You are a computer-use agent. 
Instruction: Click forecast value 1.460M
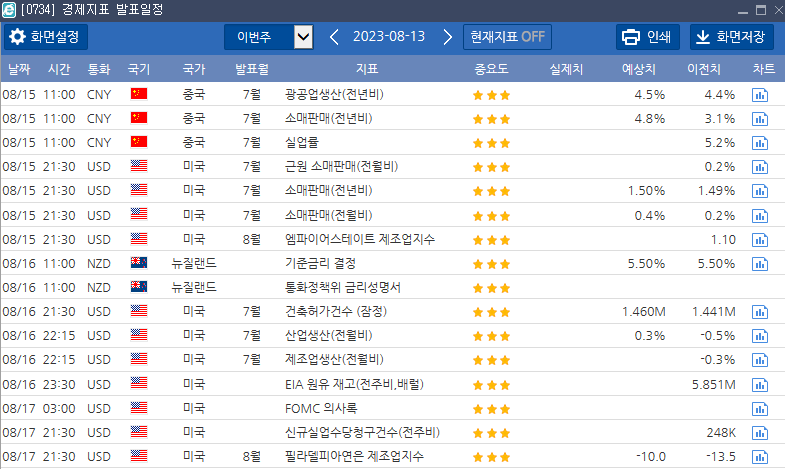coord(644,312)
